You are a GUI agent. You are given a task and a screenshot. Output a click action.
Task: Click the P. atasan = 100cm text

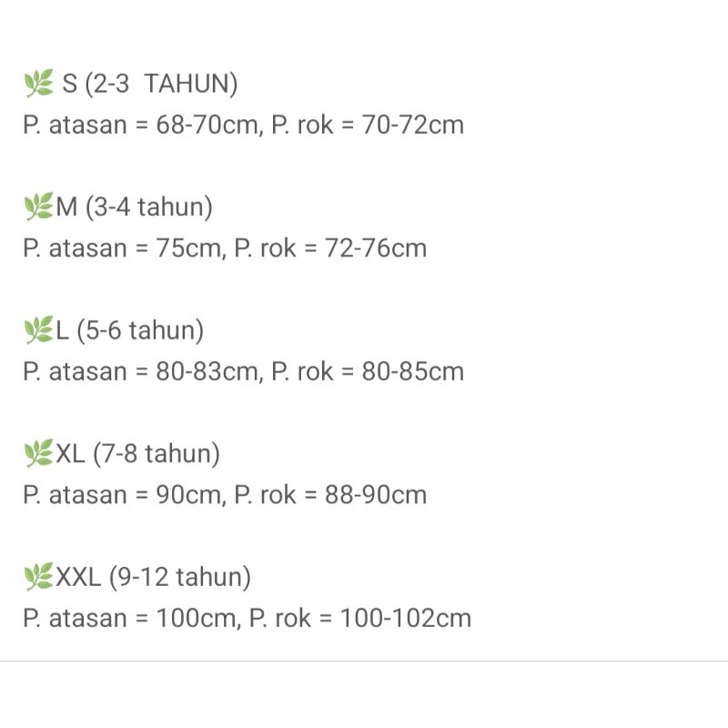[x=131, y=619]
